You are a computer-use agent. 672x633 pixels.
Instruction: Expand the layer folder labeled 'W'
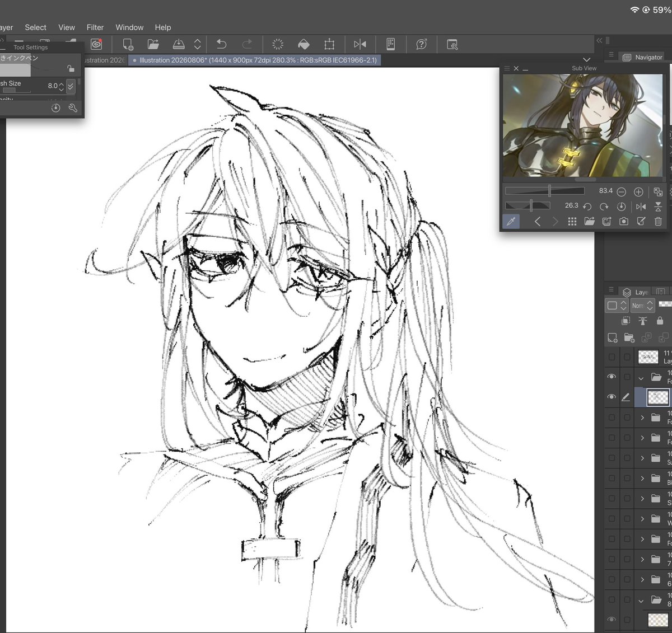tap(642, 519)
